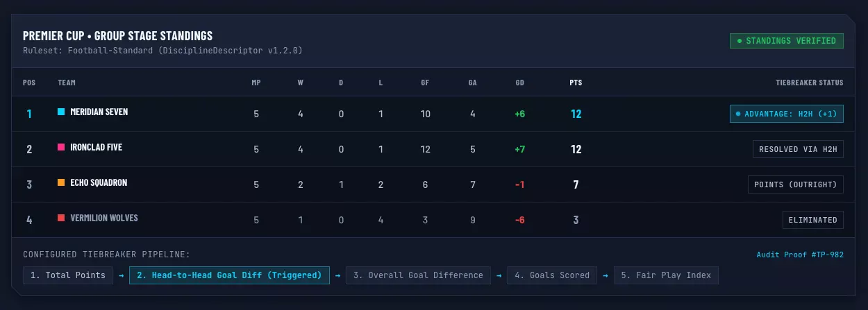
Task: Click Meridian Seven's goals for value 10
Action: (425, 114)
